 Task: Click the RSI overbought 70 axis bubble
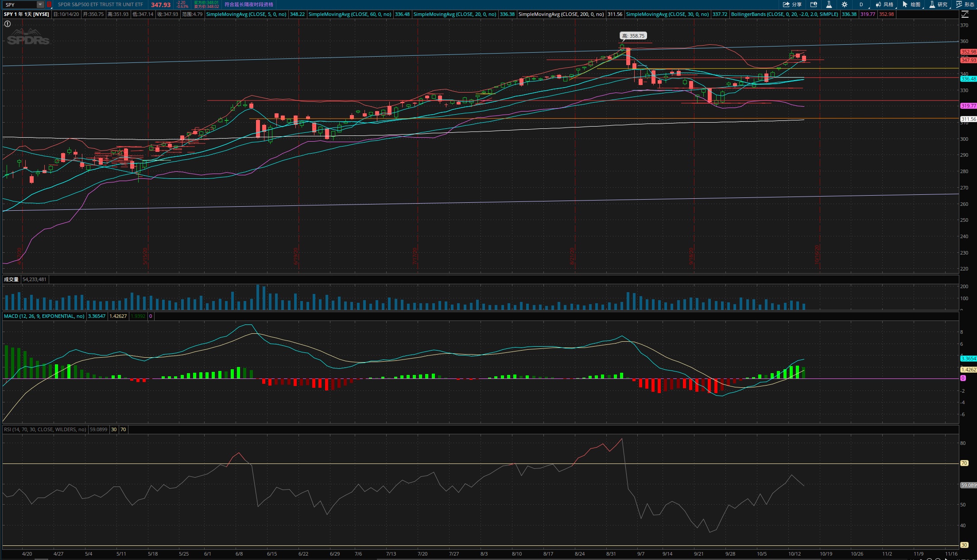[964, 463]
